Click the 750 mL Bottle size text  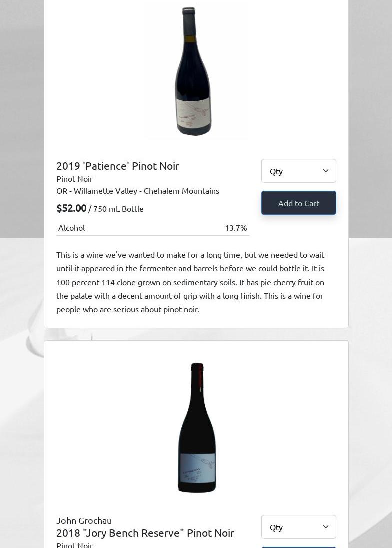(118, 209)
